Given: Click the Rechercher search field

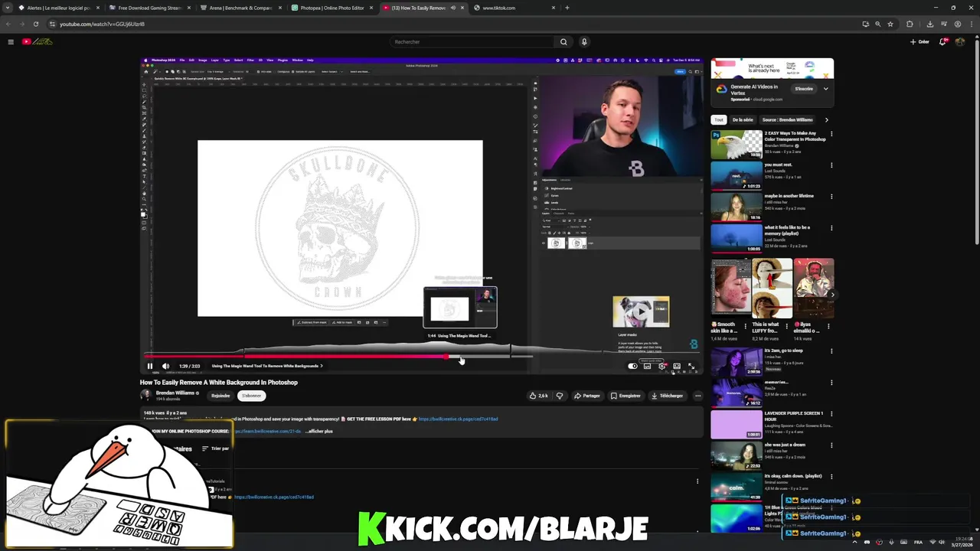Looking at the screenshot, I should click(472, 41).
